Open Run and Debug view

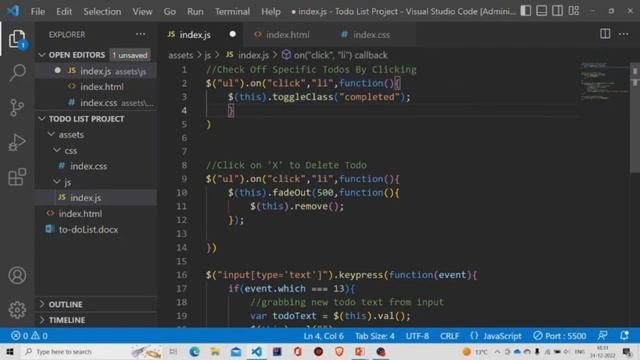[17, 142]
